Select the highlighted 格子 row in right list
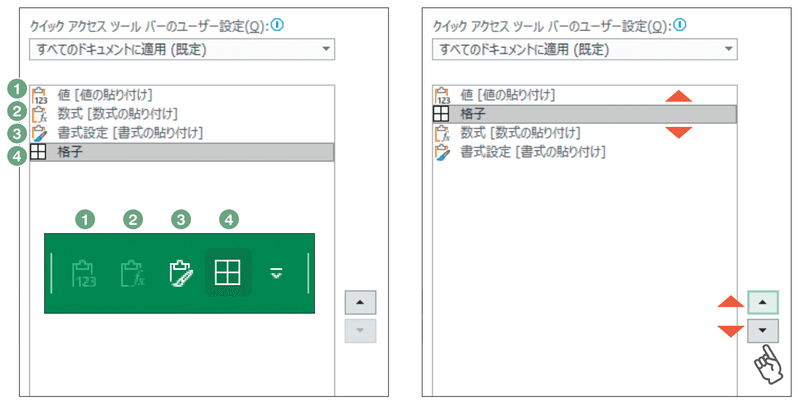Screen dimensions: 800x406 [x=585, y=114]
